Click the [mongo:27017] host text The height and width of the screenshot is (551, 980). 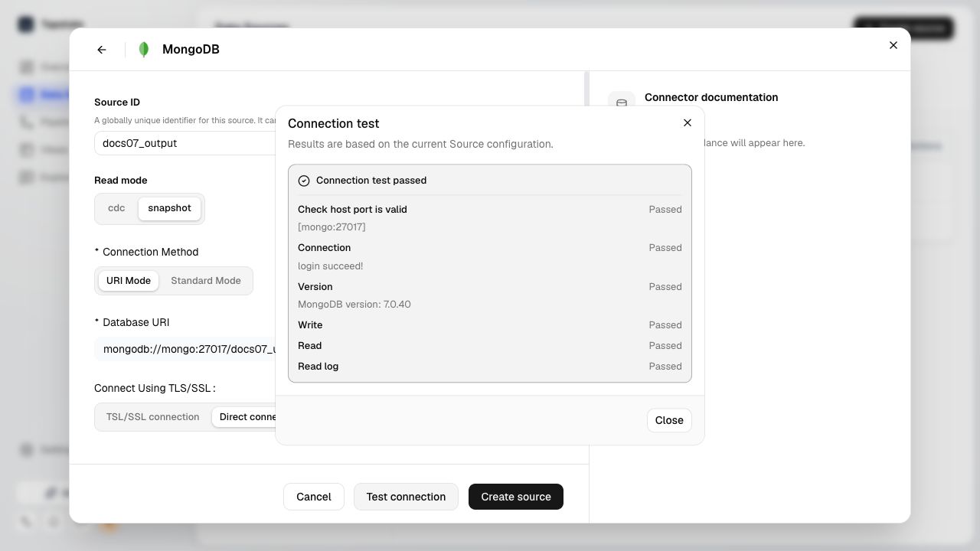click(332, 227)
